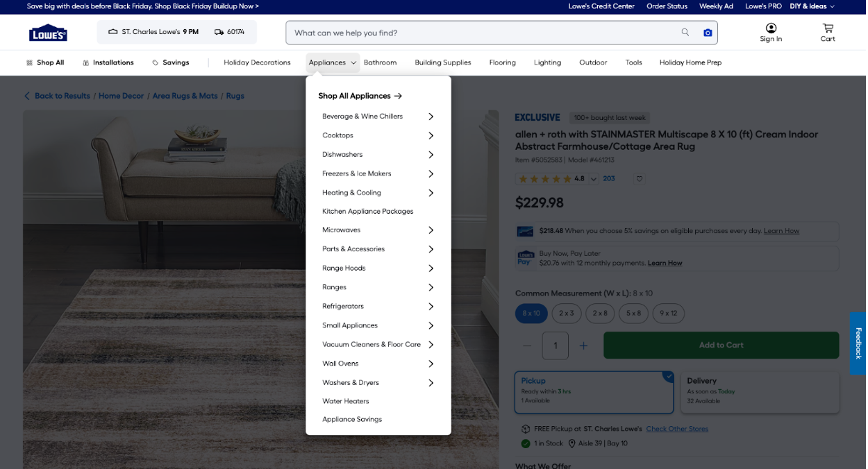Image resolution: width=868 pixels, height=469 pixels.
Task: Open Holiday Home Prep category
Action: [690, 62]
